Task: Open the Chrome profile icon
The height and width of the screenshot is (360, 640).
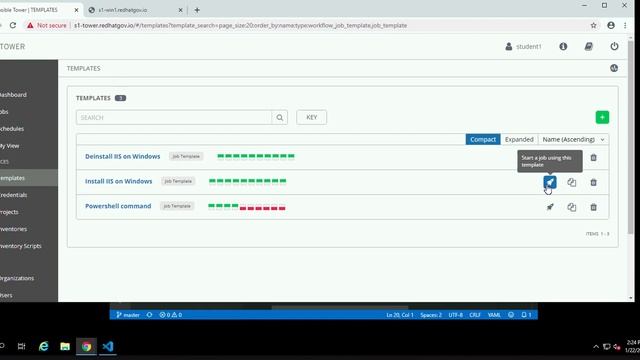Action: tap(611, 25)
